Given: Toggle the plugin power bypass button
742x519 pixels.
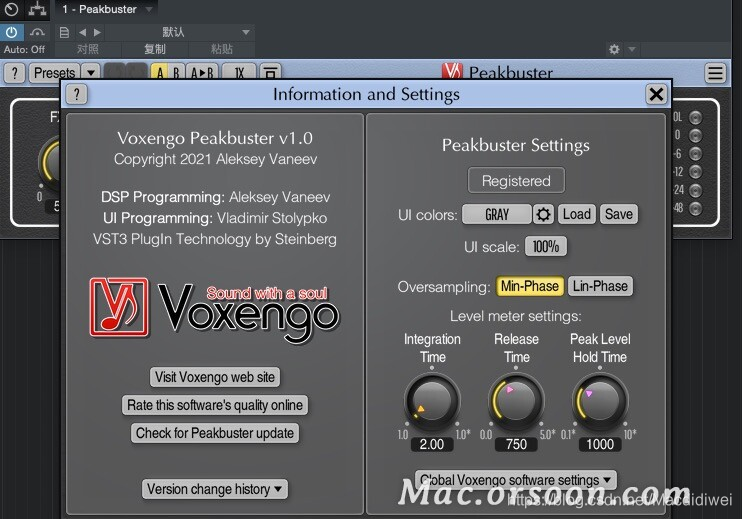Looking at the screenshot, I should pyautogui.click(x=11, y=32).
